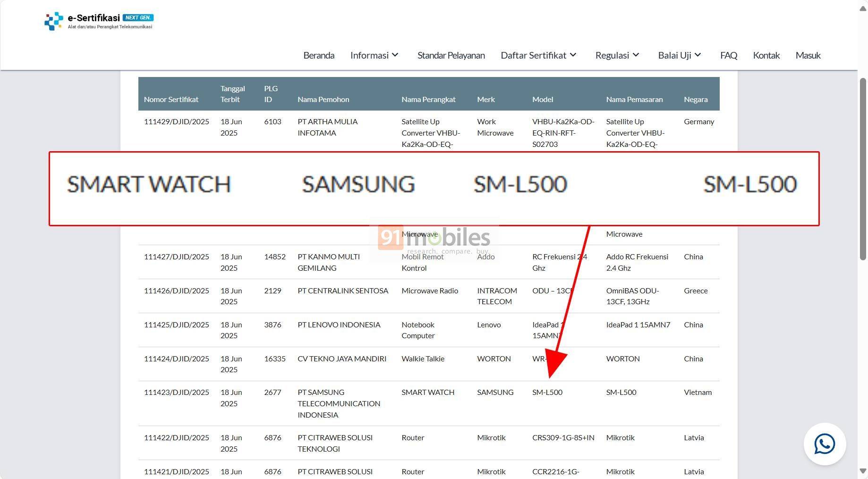Image resolution: width=868 pixels, height=479 pixels.
Task: Open the Kontak page
Action: tap(766, 55)
